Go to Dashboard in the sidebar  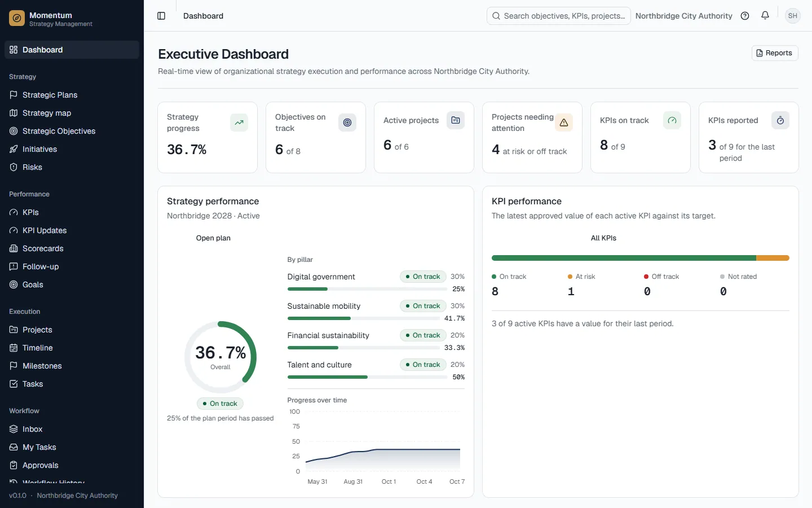click(72, 50)
